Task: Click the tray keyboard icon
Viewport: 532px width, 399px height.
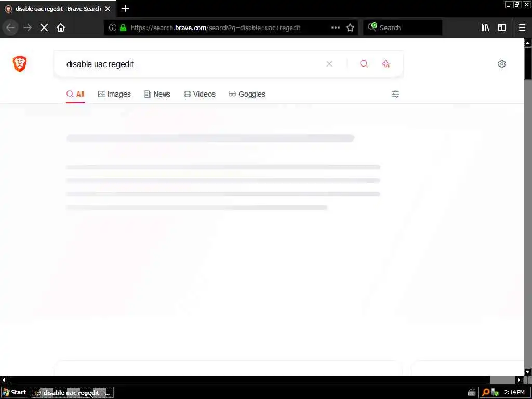Action: (x=472, y=393)
